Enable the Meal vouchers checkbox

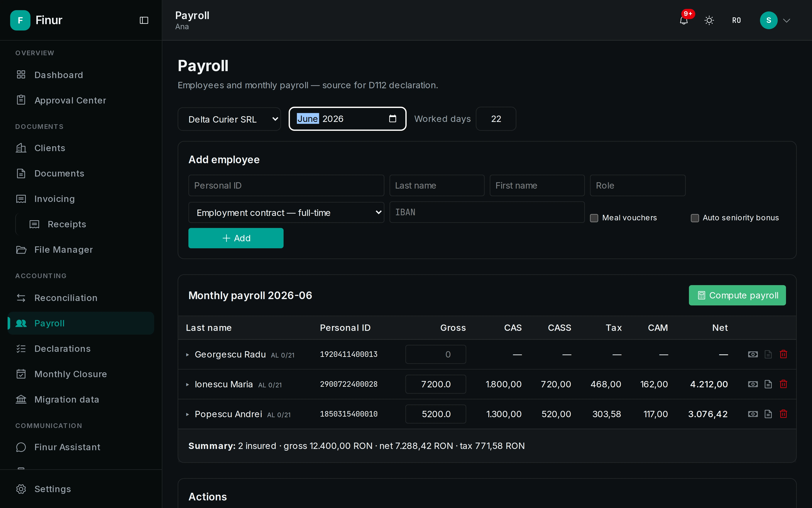(594, 218)
